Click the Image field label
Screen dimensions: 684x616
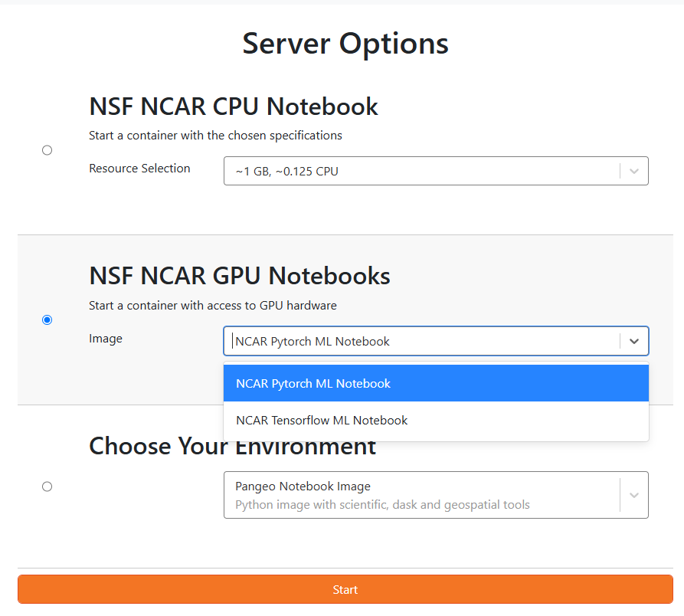point(106,339)
